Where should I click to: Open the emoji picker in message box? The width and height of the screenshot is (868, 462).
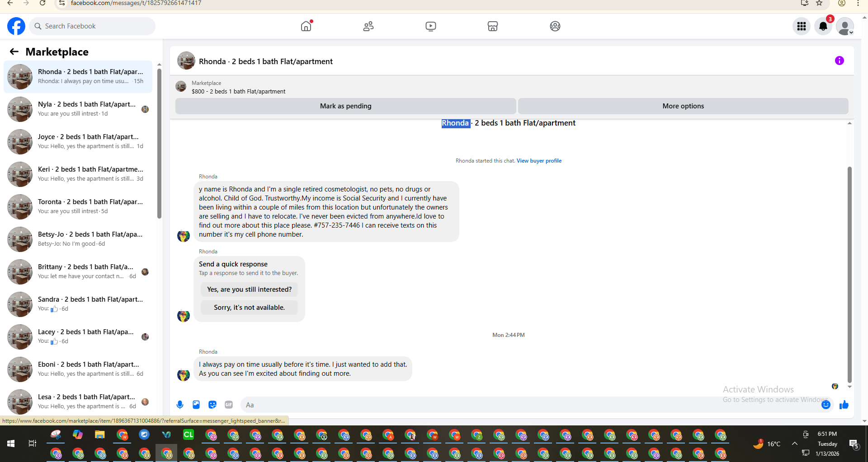826,405
